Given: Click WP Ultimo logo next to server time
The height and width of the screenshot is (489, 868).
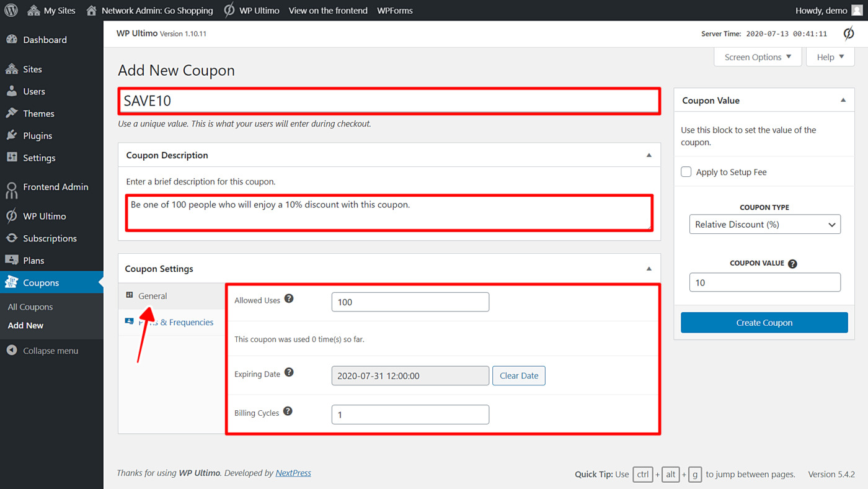Looking at the screenshot, I should (849, 34).
